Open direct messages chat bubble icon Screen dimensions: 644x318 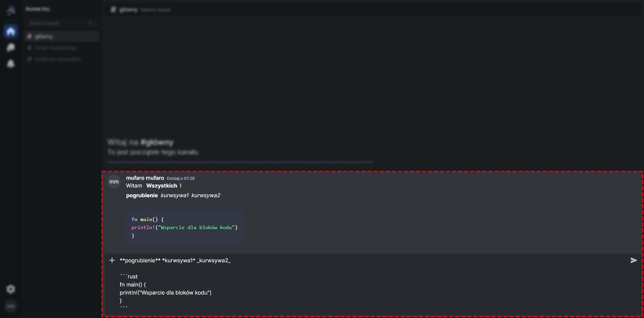click(11, 47)
